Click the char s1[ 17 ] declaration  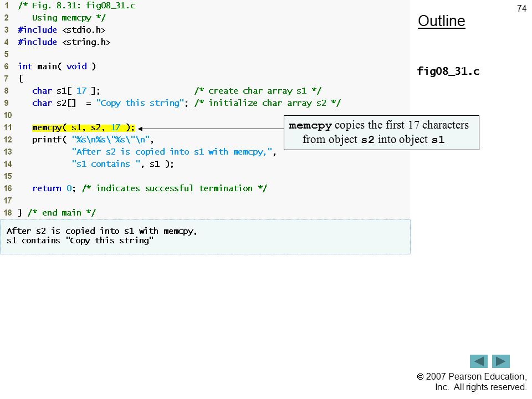66,91
